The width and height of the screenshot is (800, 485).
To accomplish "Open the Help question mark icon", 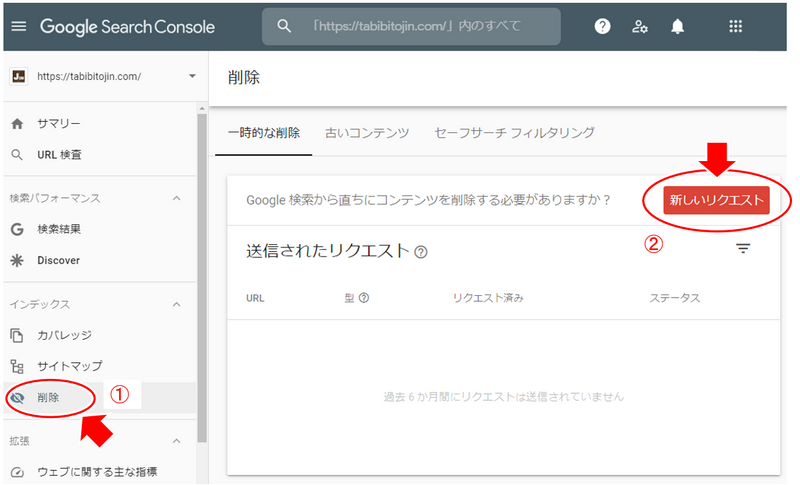I will pyautogui.click(x=603, y=26).
